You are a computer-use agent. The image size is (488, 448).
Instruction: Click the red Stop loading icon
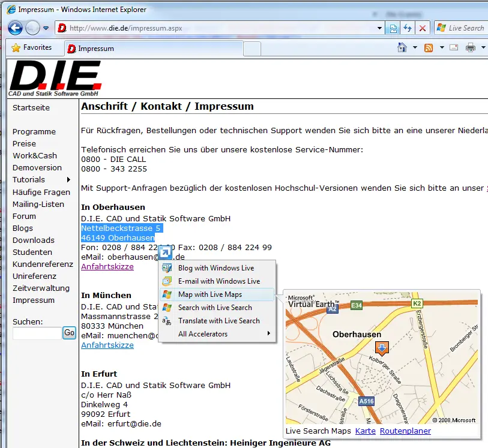pos(423,28)
